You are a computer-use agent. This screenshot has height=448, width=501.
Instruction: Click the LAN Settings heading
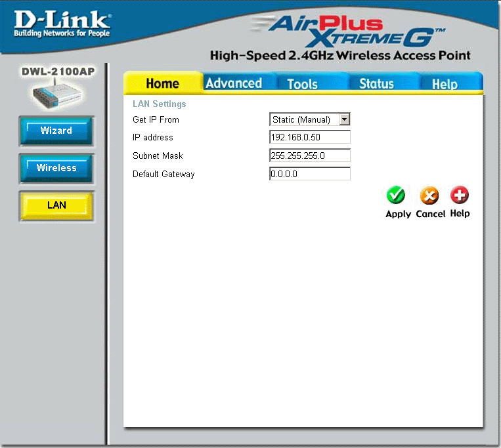tap(159, 104)
